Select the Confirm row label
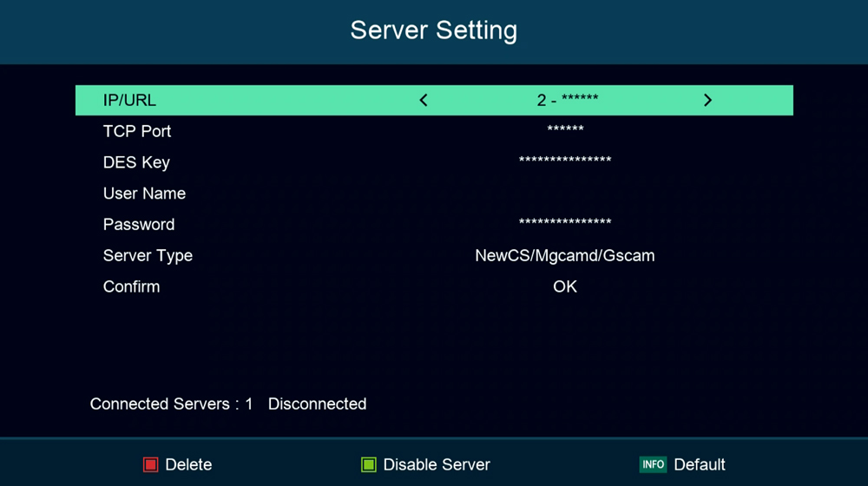Image resolution: width=868 pixels, height=486 pixels. [x=131, y=287]
